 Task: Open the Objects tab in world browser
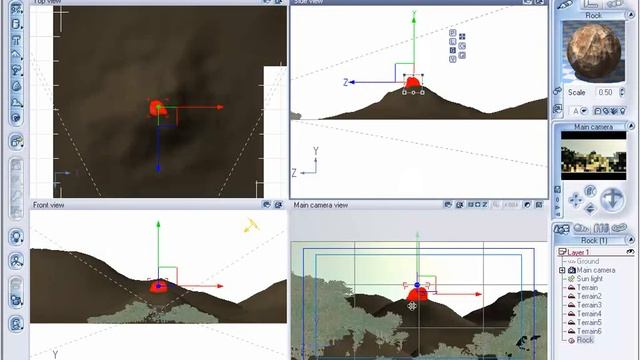[562, 229]
